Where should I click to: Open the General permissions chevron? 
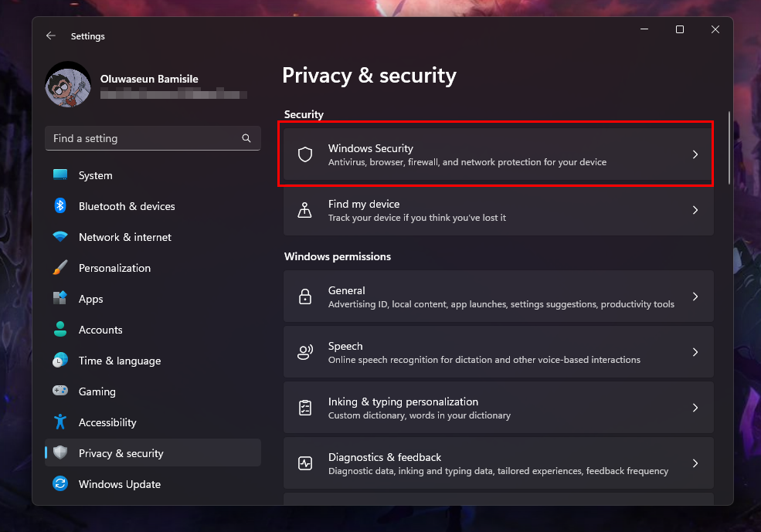click(695, 296)
